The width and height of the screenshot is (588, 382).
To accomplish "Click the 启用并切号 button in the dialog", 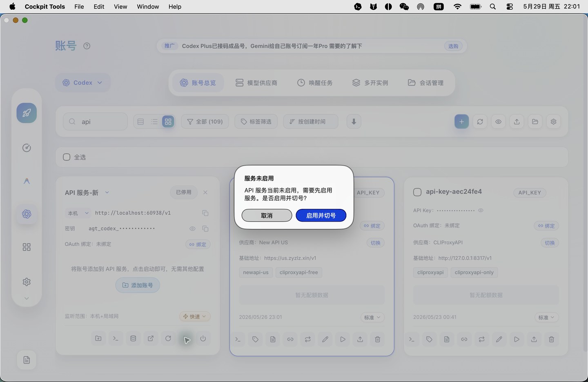I will 321,215.
